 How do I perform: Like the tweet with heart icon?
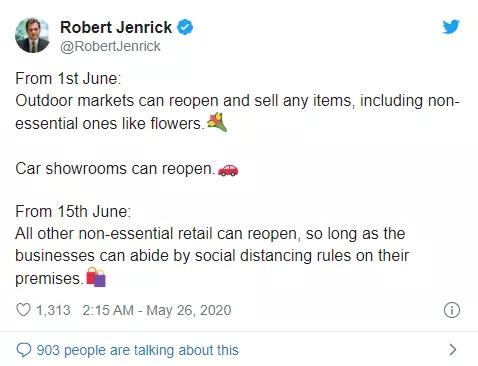(x=23, y=310)
